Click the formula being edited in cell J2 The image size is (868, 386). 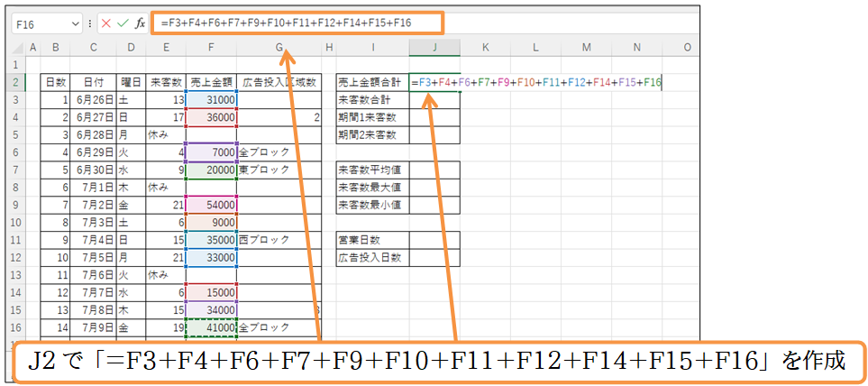pos(536,82)
